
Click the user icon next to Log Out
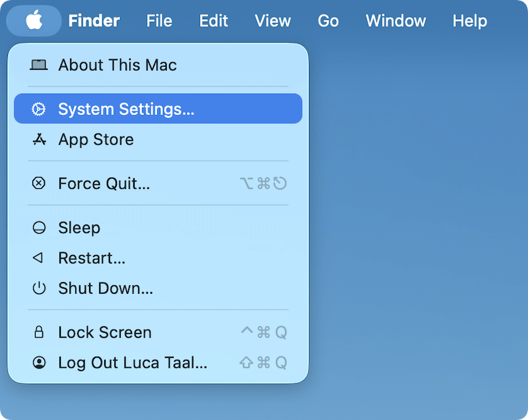[x=39, y=363]
